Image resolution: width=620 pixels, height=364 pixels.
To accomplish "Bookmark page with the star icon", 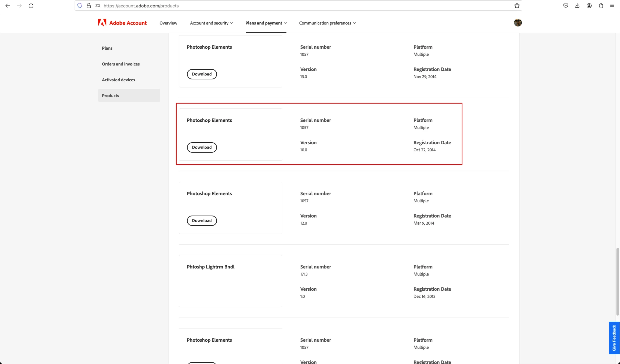I will [x=517, y=6].
